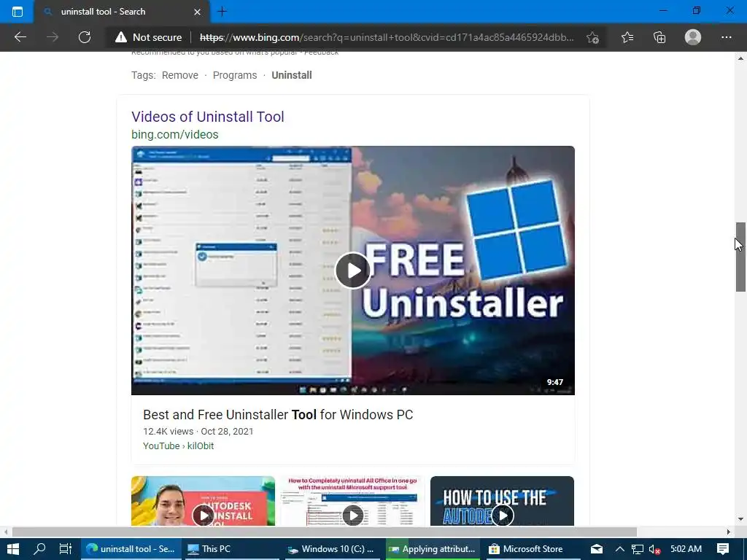Screen dimensions: 747x560
Task: Open the network tray icon
Action: click(638, 549)
